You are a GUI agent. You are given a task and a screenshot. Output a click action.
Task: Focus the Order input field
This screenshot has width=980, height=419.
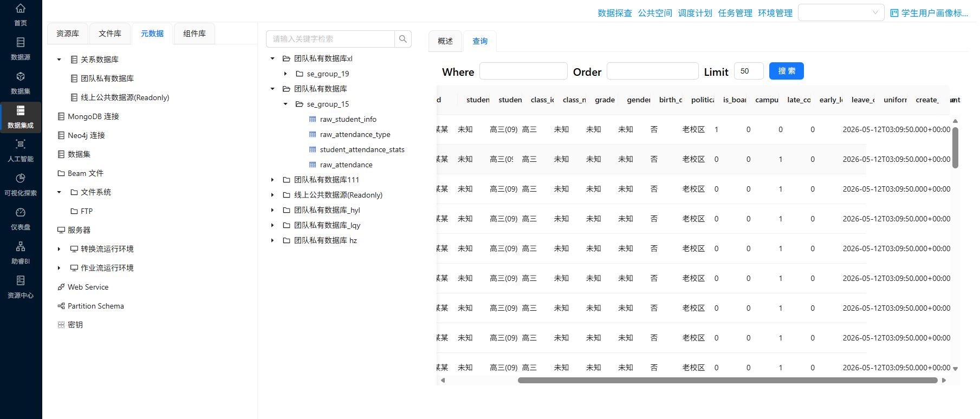(x=652, y=71)
